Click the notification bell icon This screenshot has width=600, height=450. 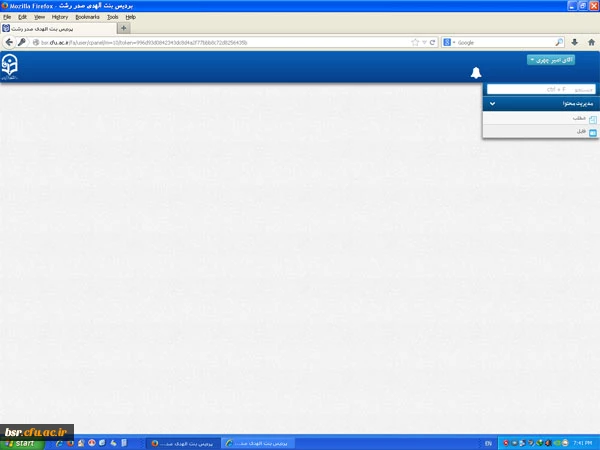point(476,73)
